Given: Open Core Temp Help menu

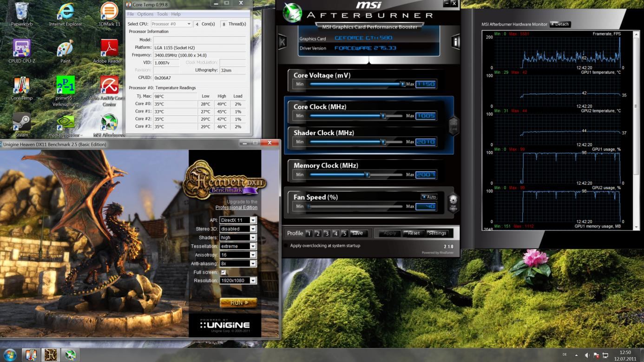Looking at the screenshot, I should pos(176,14).
